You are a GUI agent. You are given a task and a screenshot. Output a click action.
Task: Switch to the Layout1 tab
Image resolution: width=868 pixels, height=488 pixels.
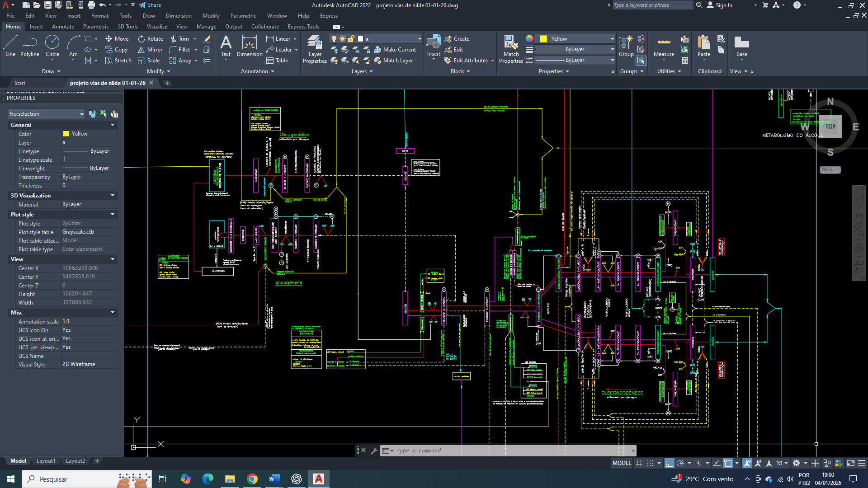pos(46,461)
